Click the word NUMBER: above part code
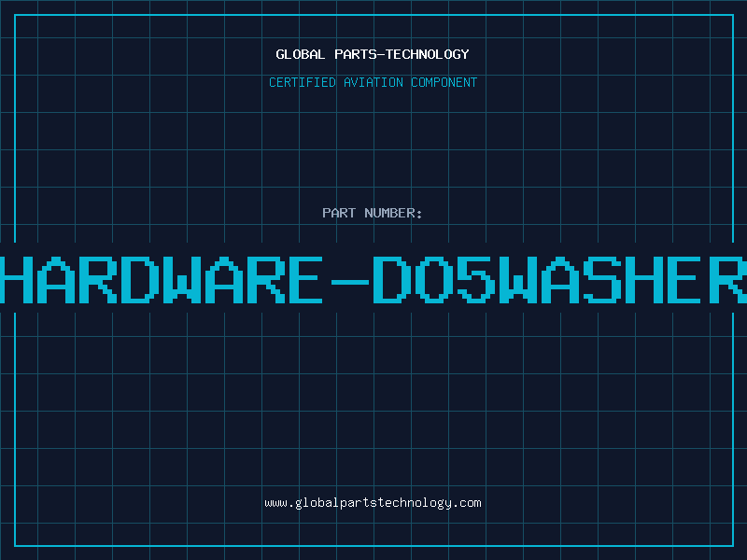The image size is (747, 560). click(x=390, y=213)
